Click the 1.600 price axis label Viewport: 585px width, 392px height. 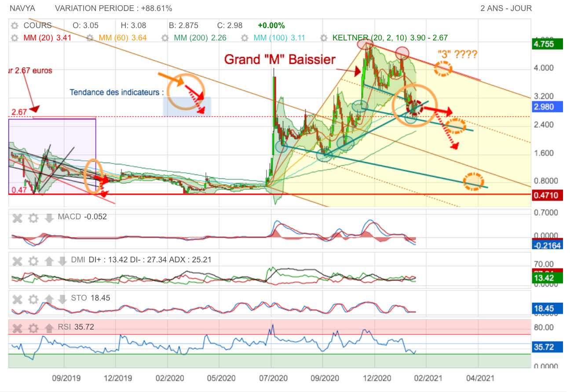tap(544, 153)
